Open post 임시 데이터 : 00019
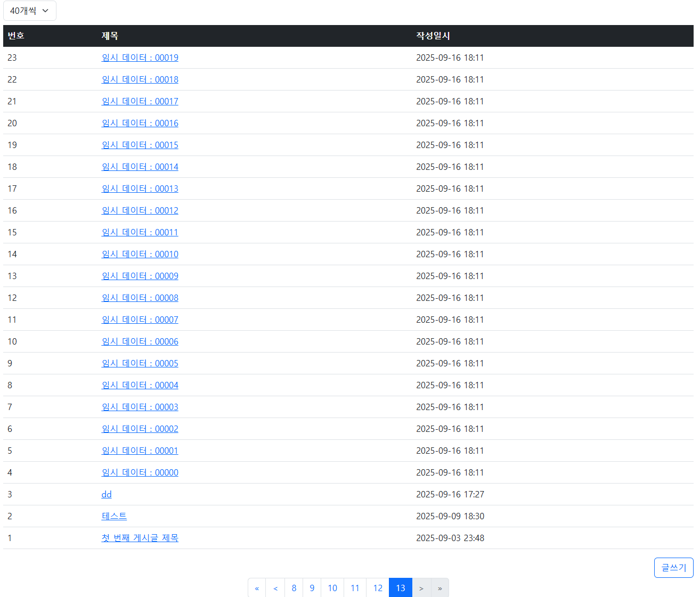This screenshot has width=700, height=597. pos(140,58)
